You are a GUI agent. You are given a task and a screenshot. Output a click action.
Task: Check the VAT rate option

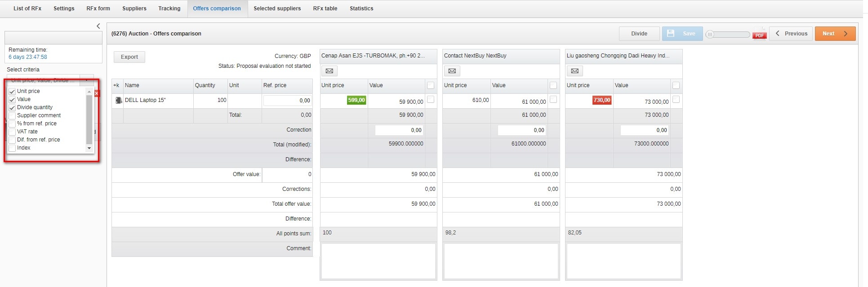[x=12, y=132]
